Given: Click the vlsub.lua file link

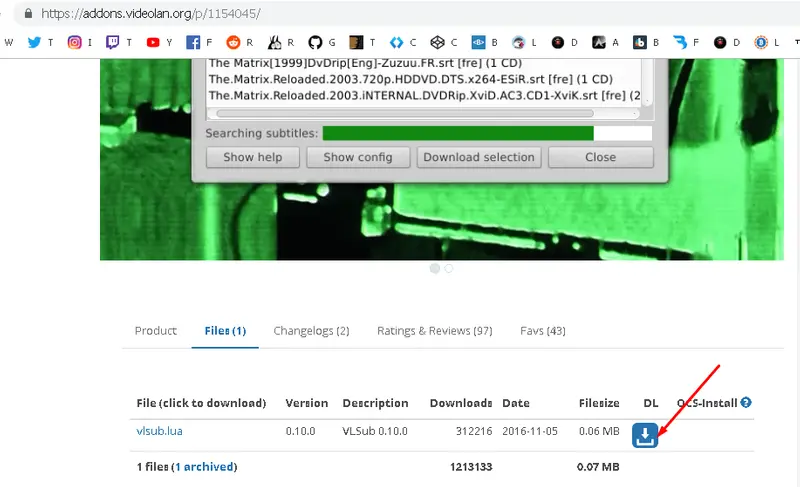Looking at the screenshot, I should 159,431.
